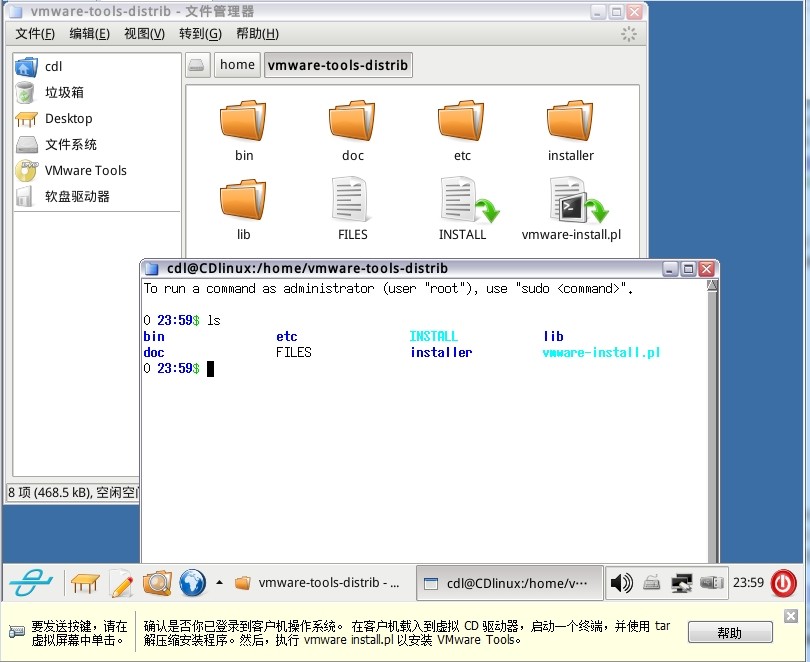The height and width of the screenshot is (662, 810).
Task: Switch to cdl@CDlinux terminal taskbar entry
Action: [509, 584]
